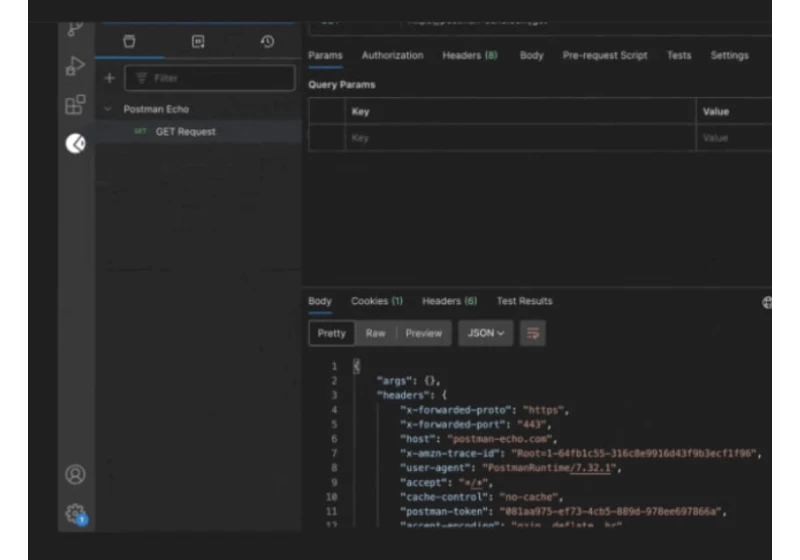The height and width of the screenshot is (560, 800).
Task: Click the "cache-control" no-cache line
Action: (x=482, y=497)
